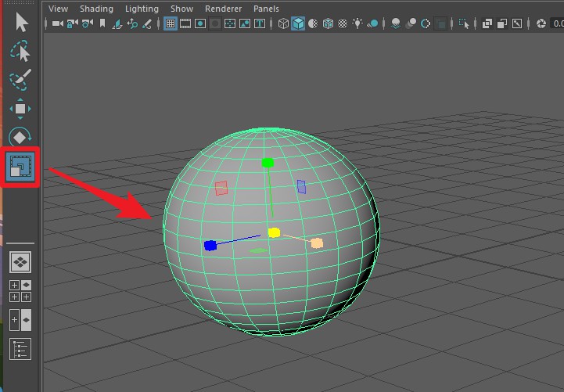Toggle Screen Space Ambient Occlusion icon

click(x=396, y=23)
